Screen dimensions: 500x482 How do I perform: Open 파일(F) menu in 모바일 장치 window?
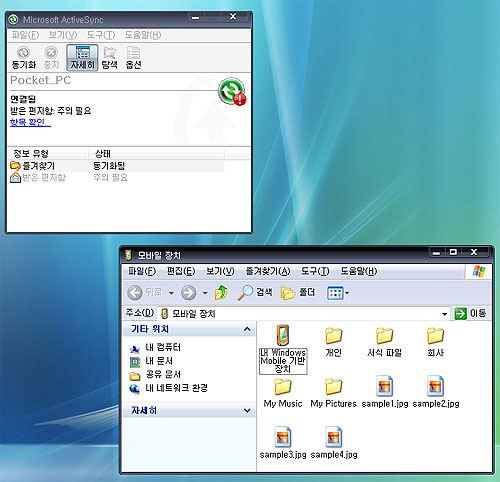pyautogui.click(x=142, y=271)
